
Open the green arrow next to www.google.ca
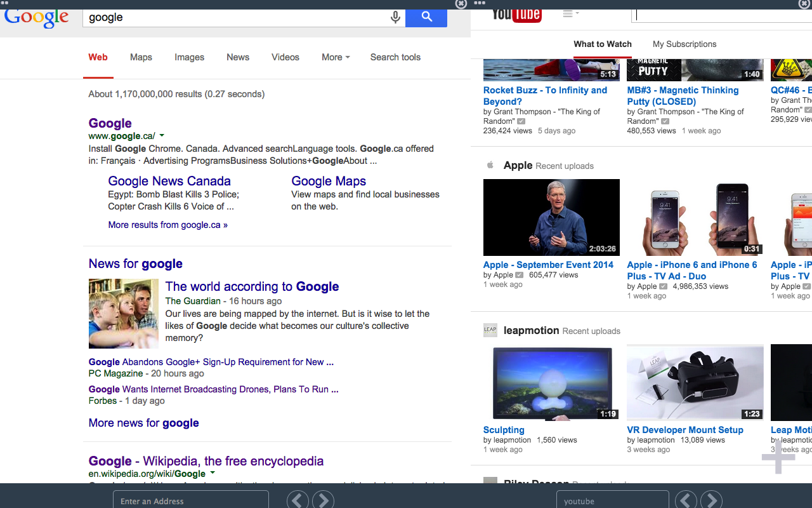(x=162, y=135)
